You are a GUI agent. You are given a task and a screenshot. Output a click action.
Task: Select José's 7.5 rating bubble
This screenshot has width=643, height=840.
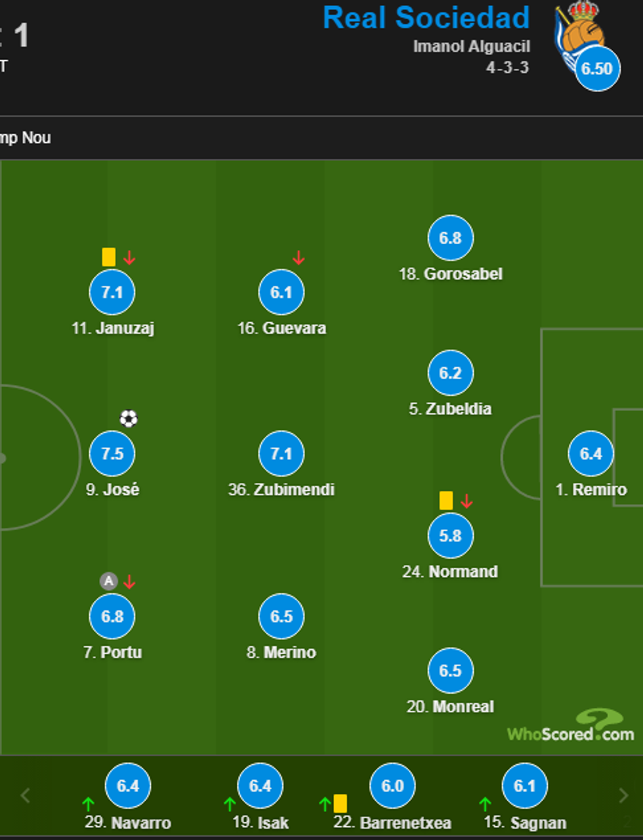(112, 453)
